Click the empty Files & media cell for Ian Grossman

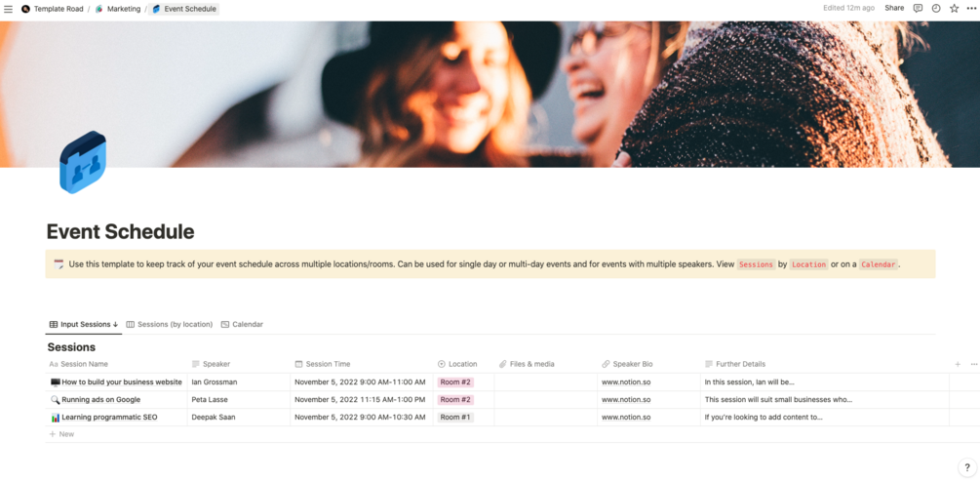pos(546,382)
